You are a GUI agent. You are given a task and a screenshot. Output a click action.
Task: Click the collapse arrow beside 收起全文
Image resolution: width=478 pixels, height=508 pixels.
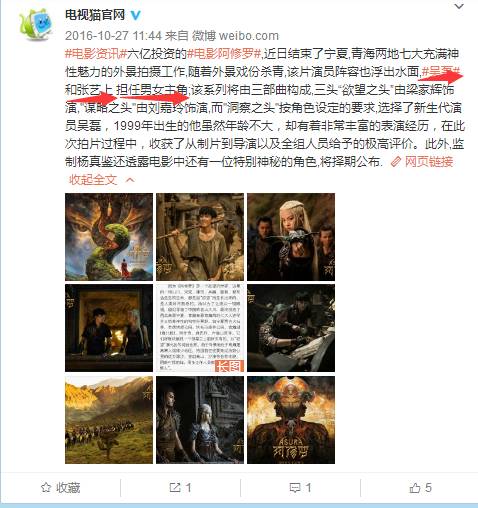(x=130, y=180)
